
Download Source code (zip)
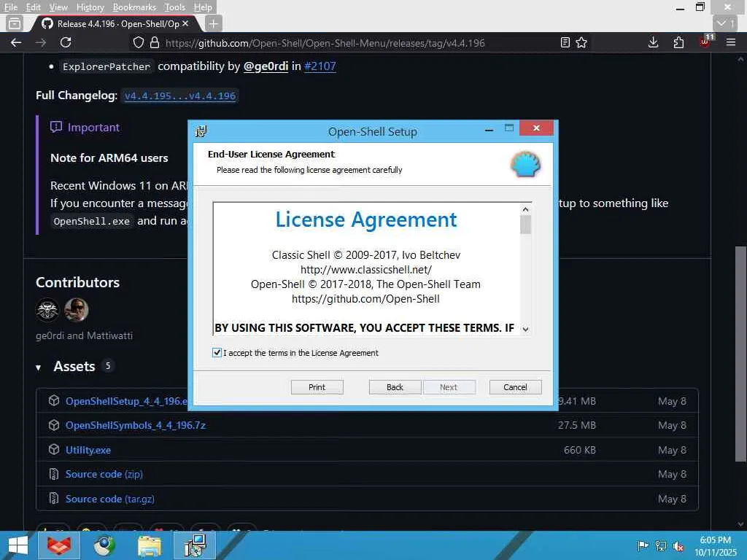pyautogui.click(x=104, y=474)
